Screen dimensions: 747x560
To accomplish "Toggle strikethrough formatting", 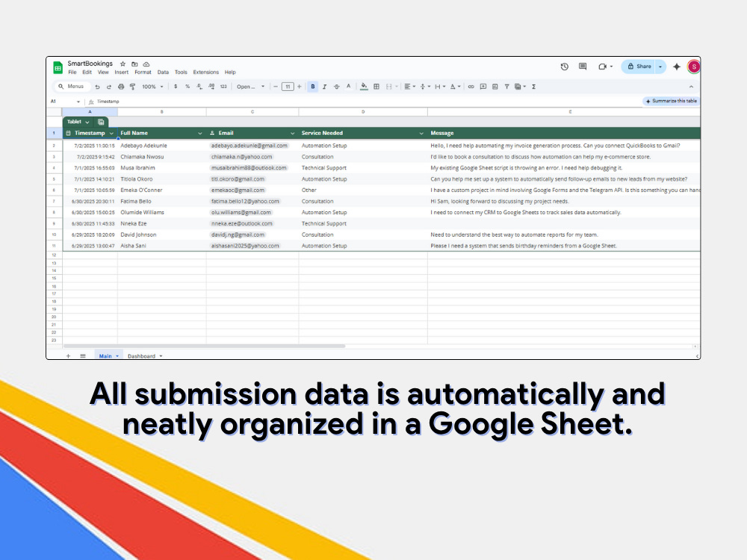I will [x=336, y=87].
